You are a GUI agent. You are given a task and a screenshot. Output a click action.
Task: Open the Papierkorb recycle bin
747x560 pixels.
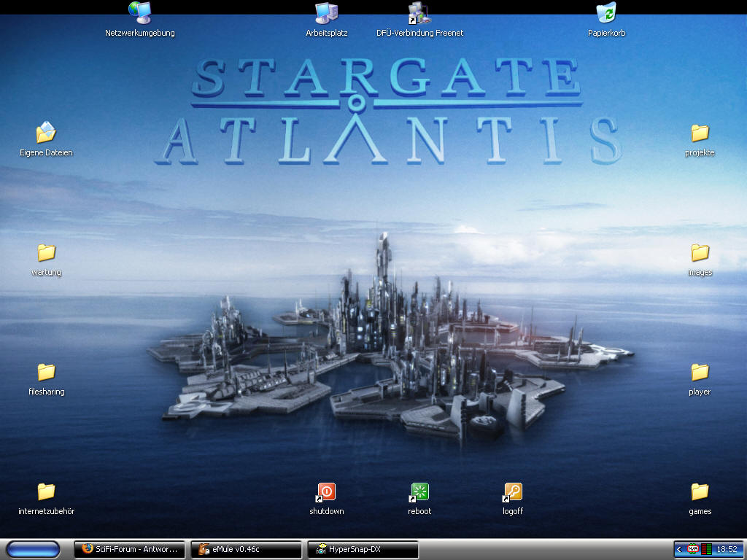point(606,13)
